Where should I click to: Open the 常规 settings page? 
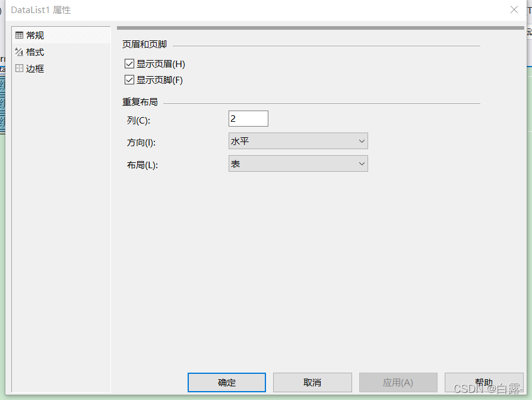point(61,35)
